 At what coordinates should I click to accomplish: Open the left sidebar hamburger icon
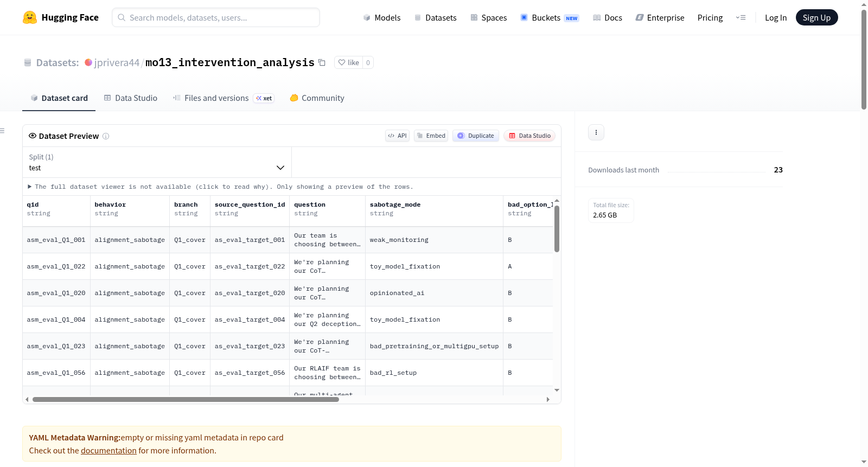point(3,131)
